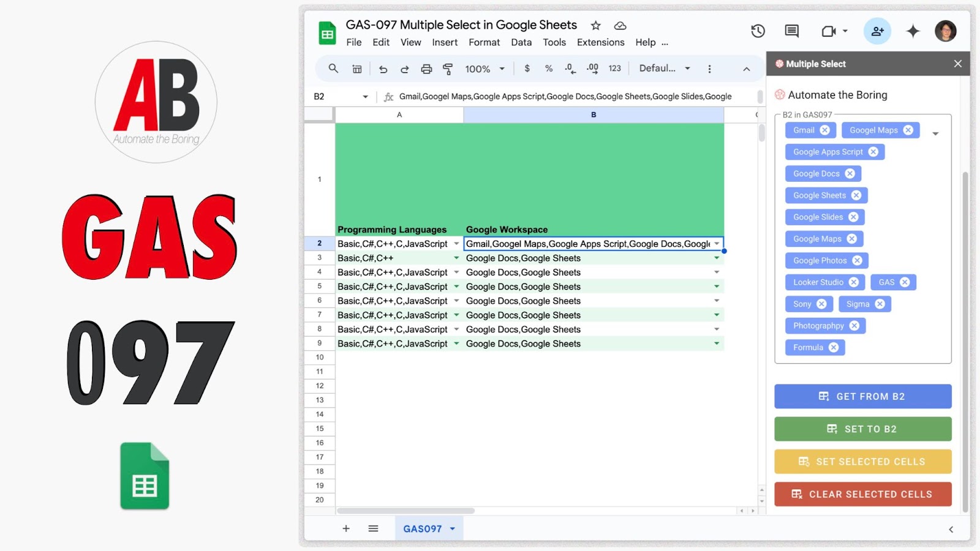The height and width of the screenshot is (551, 980).
Task: Open video call options arrow
Action: pyautogui.click(x=845, y=31)
